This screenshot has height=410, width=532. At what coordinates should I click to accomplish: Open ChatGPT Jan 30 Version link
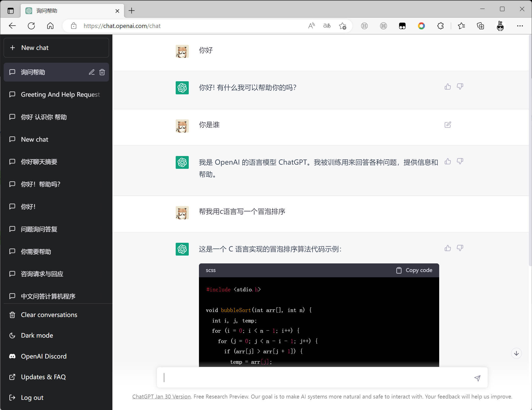[161, 396]
